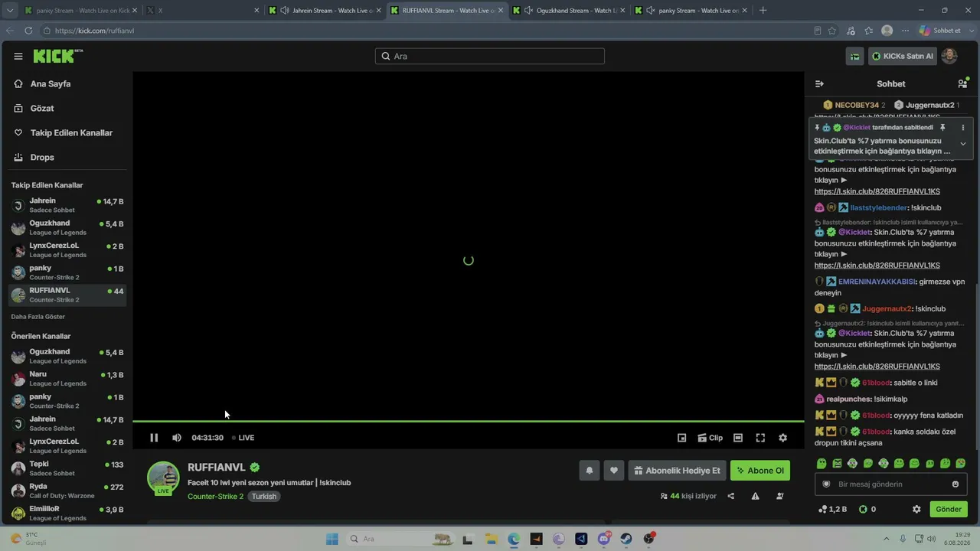The height and width of the screenshot is (551, 980).
Task: Send chat message with Gönder
Action: (x=948, y=509)
